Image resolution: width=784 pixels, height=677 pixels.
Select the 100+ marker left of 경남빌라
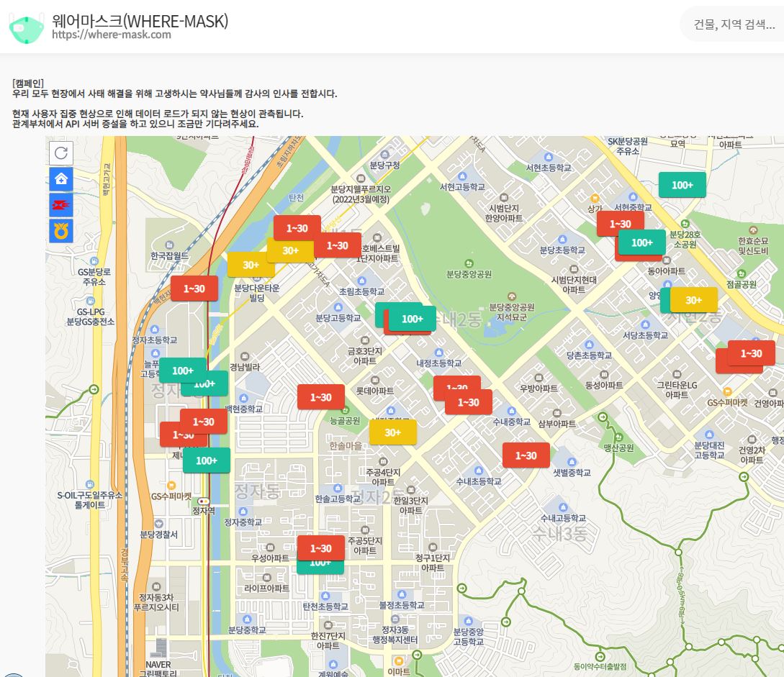click(x=182, y=371)
